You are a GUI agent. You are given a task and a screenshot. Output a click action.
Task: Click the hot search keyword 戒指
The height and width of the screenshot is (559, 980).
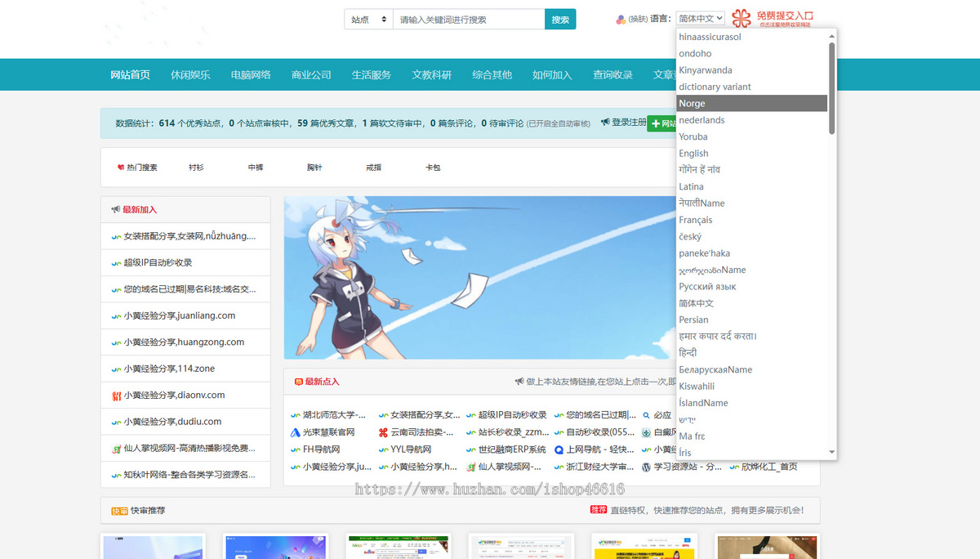pyautogui.click(x=373, y=167)
